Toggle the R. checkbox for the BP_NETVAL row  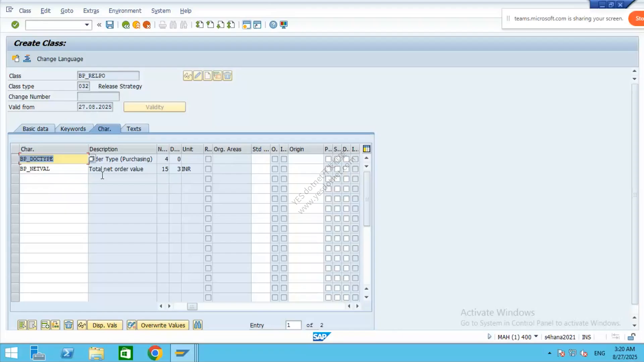click(208, 169)
